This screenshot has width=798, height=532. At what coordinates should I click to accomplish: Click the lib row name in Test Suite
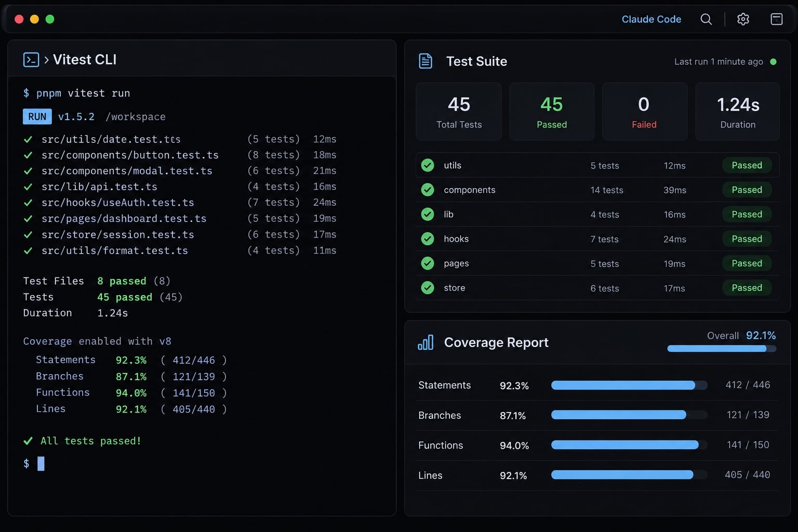coord(449,214)
